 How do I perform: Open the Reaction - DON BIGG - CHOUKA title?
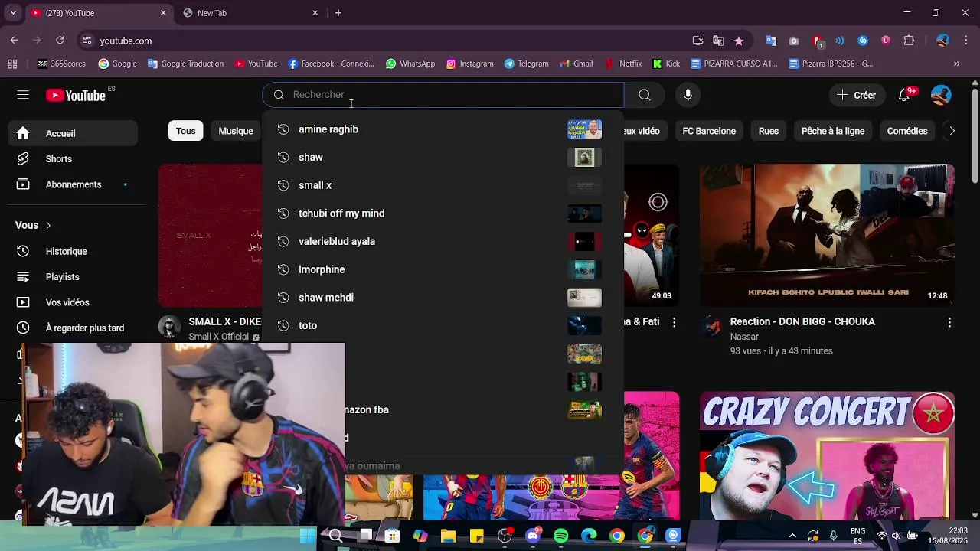coord(802,322)
